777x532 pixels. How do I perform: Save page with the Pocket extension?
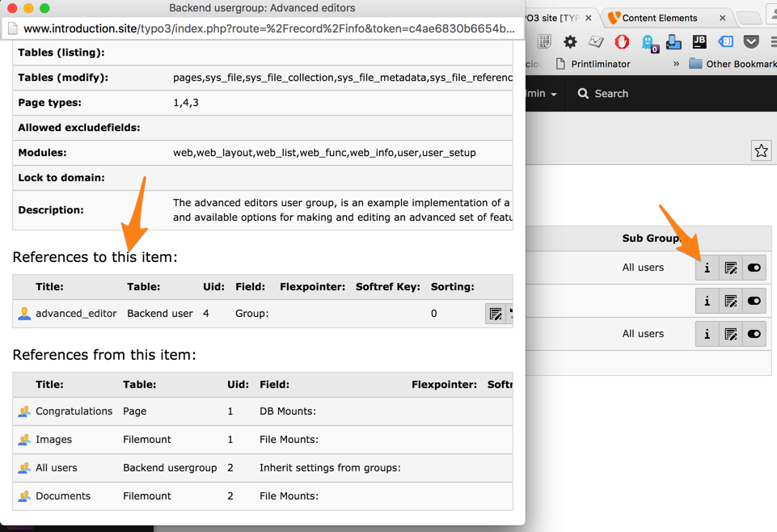751,41
